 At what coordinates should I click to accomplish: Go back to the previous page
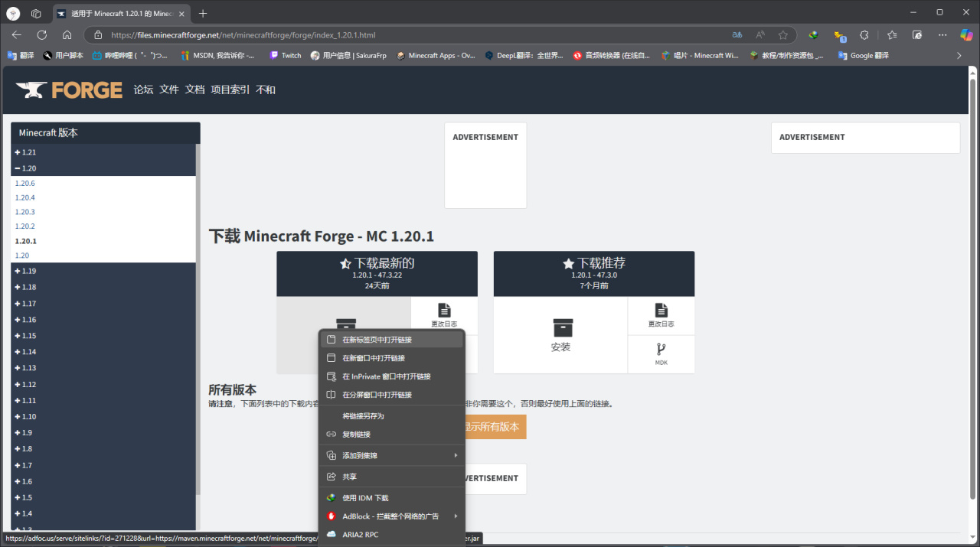[x=17, y=35]
